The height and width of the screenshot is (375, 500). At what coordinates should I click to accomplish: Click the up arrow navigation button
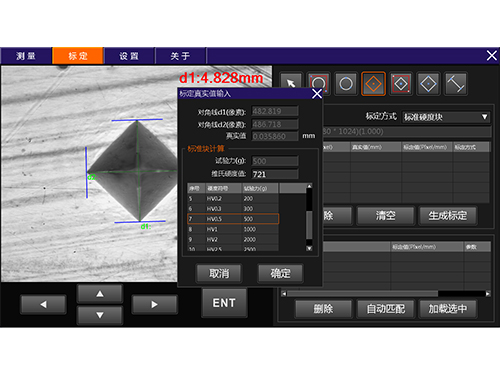click(x=100, y=294)
